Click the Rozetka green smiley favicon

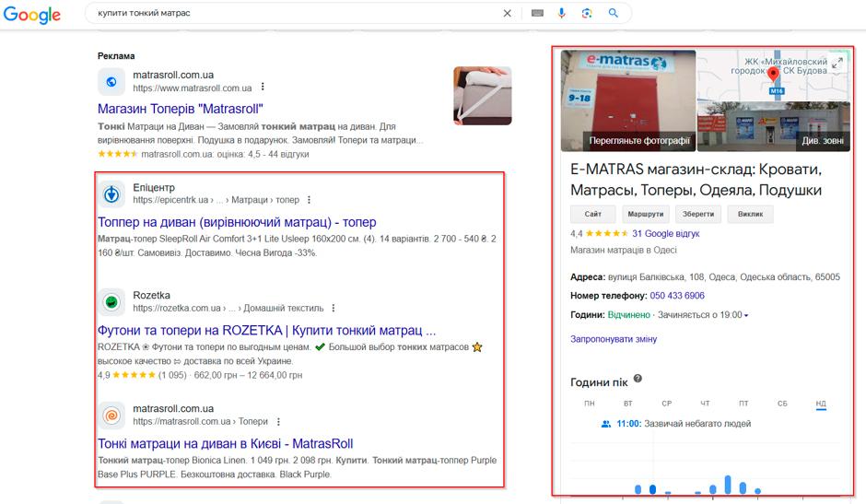(111, 301)
